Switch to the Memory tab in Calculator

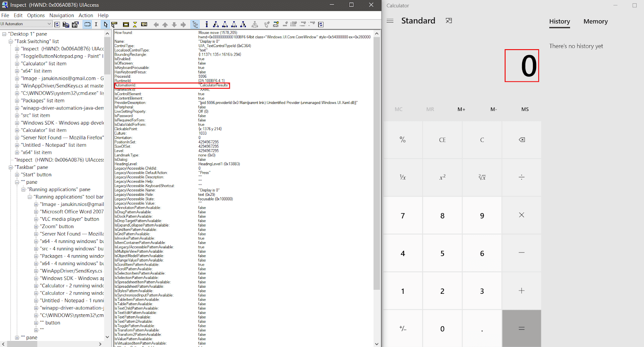pyautogui.click(x=595, y=22)
